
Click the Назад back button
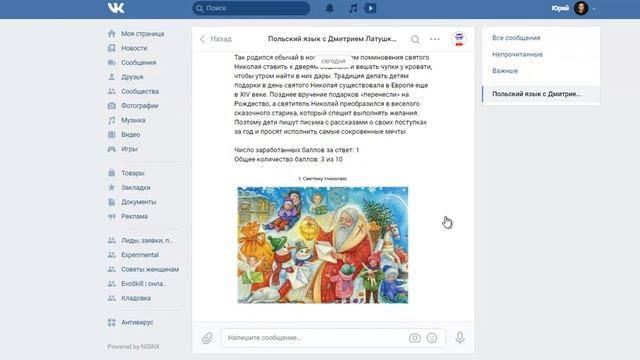[216, 39]
